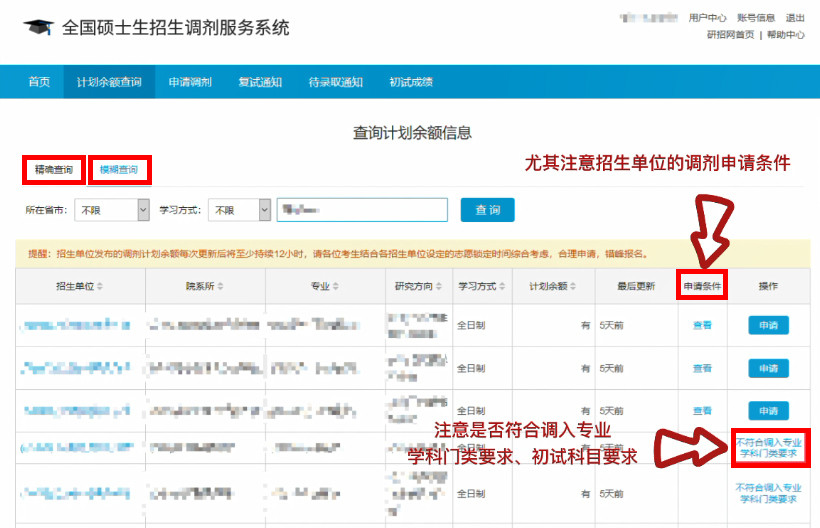Click the 最后更新 column header

coord(636,286)
